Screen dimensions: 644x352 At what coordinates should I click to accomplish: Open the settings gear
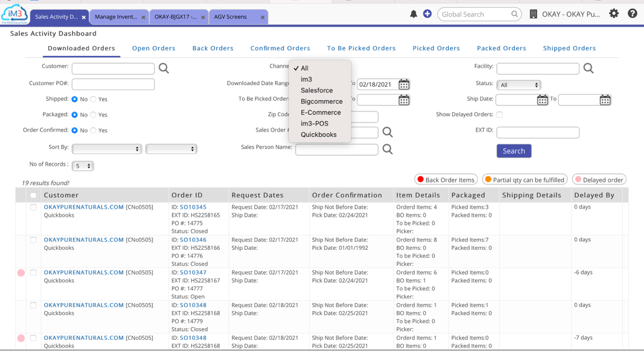click(x=614, y=14)
